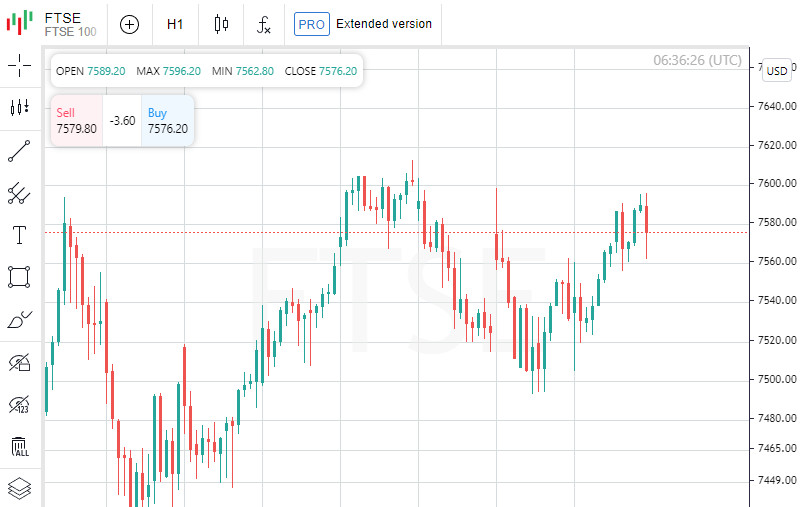Viewport: 806px width, 507px height.
Task: Open the candlestick chart type selector
Action: point(221,24)
